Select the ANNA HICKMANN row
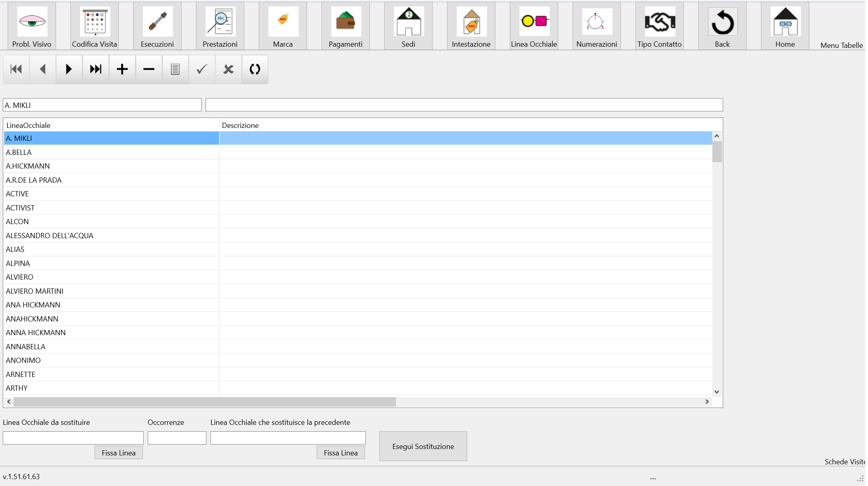 point(358,333)
